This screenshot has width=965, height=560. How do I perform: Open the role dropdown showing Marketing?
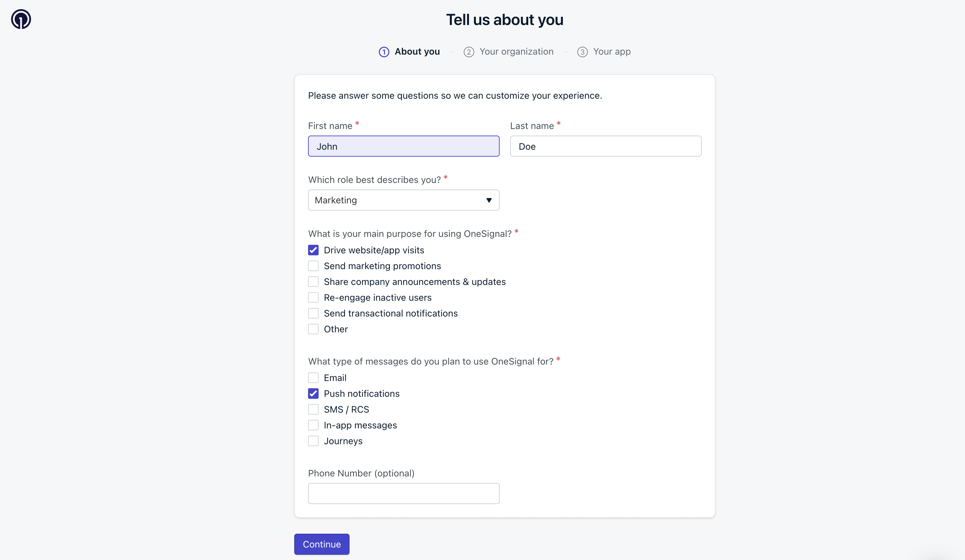[403, 200]
